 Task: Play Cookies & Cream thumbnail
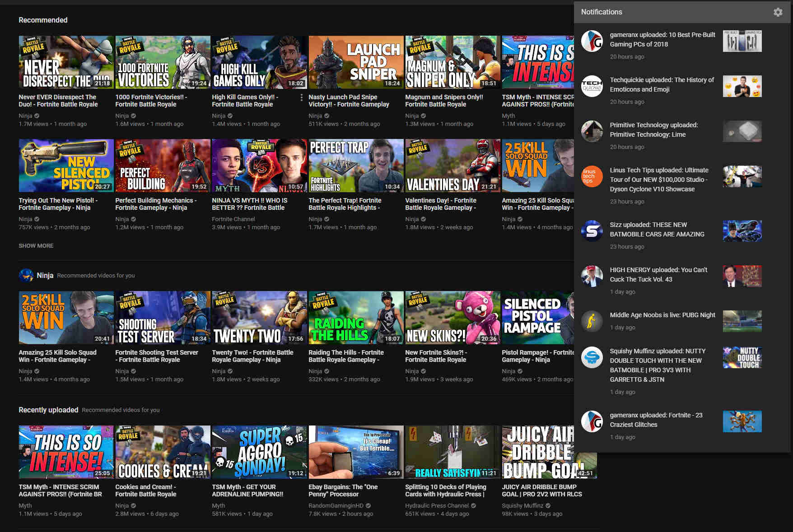pos(163,452)
